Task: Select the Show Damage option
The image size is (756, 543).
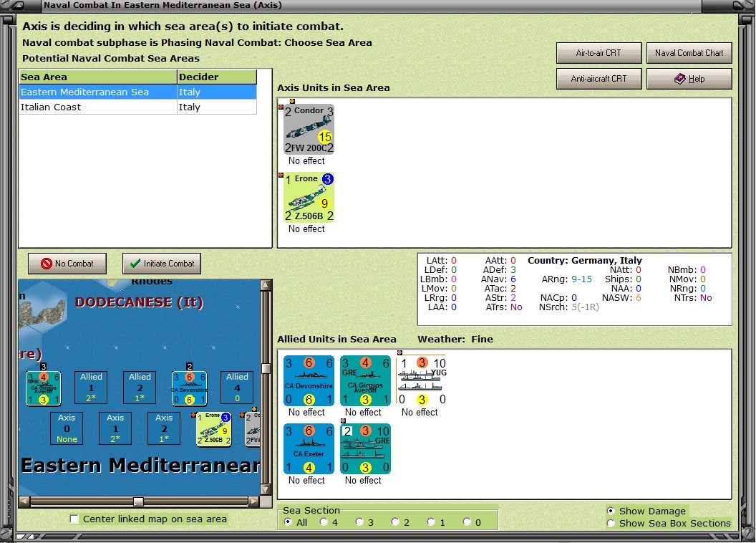Action: [611, 511]
